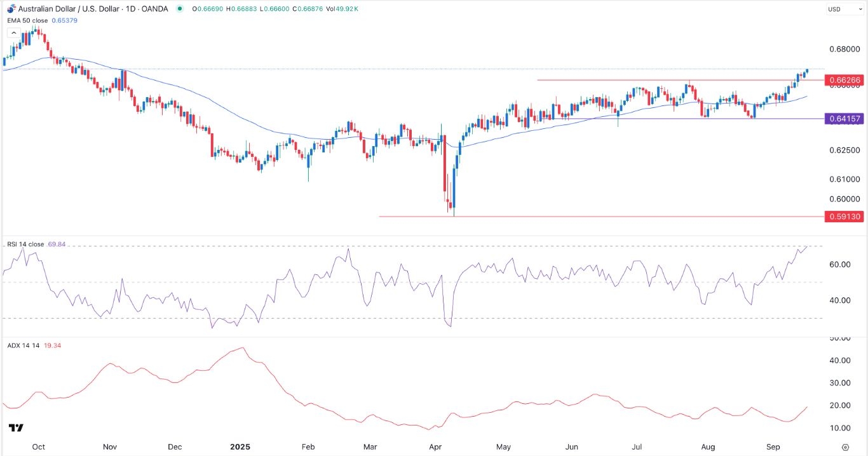This screenshot has width=868, height=456.
Task: Click the EMA value 0.65379
Action: [66, 20]
